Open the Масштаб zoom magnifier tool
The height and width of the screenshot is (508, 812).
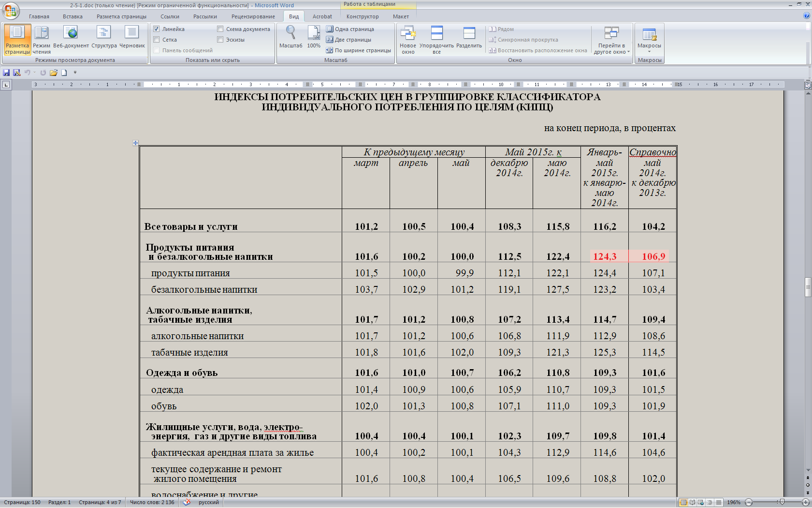(x=290, y=37)
